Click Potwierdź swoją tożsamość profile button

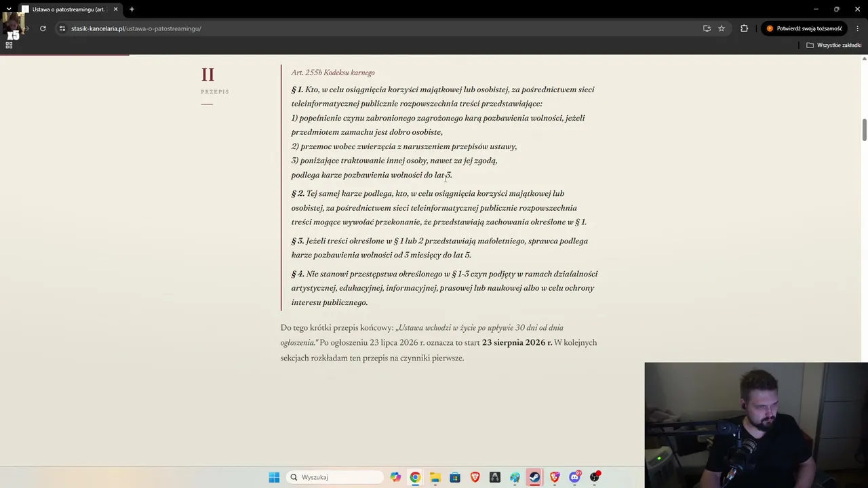click(804, 28)
